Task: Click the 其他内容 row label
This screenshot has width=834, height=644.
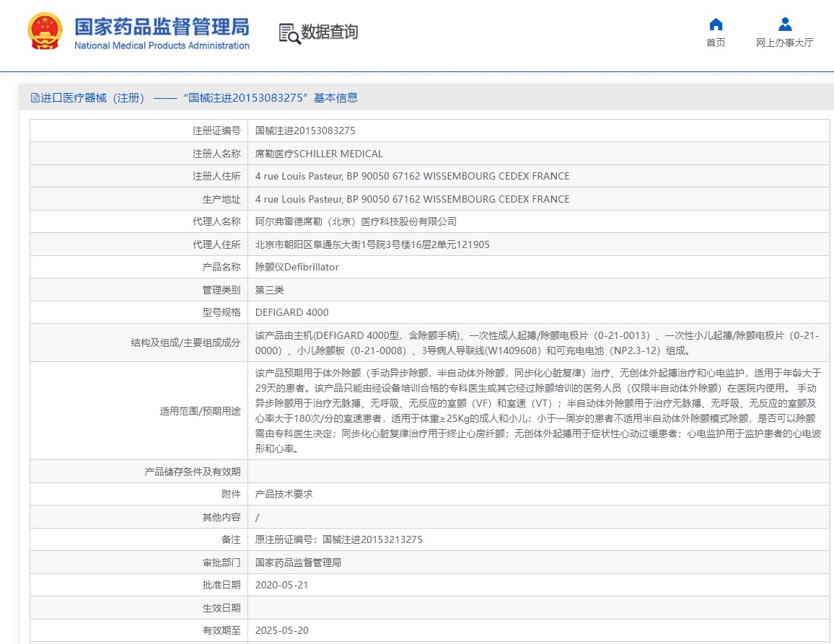Action: pyautogui.click(x=221, y=517)
